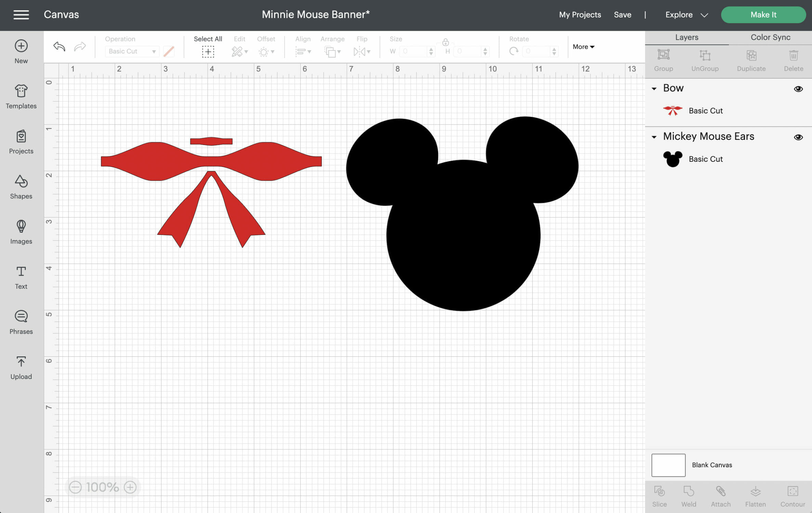The image size is (812, 513).
Task: Click the Height size field
Action: (468, 51)
